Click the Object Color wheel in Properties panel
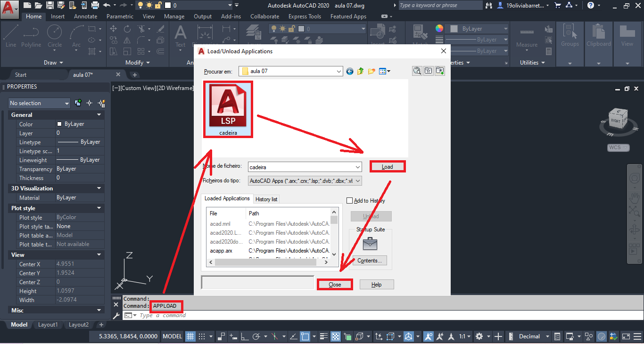 click(439, 28)
